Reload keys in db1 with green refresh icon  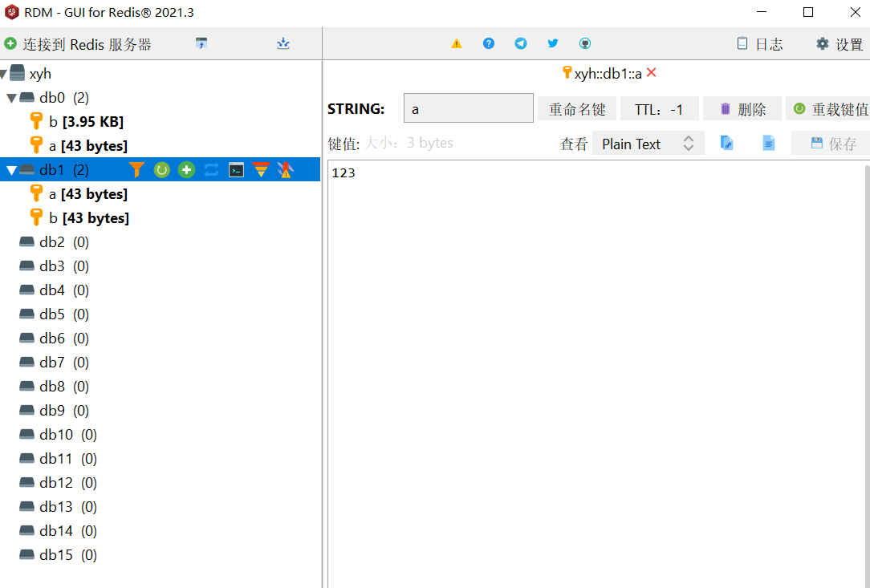pyautogui.click(x=161, y=170)
